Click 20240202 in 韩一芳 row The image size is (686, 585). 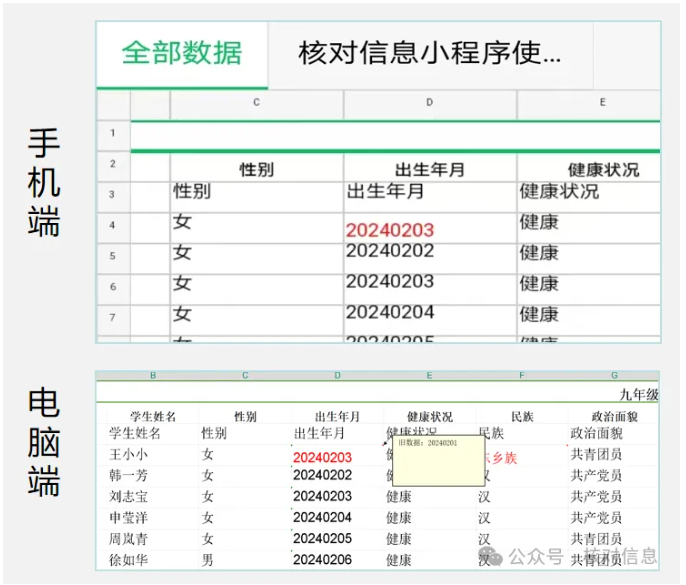pyautogui.click(x=337, y=476)
